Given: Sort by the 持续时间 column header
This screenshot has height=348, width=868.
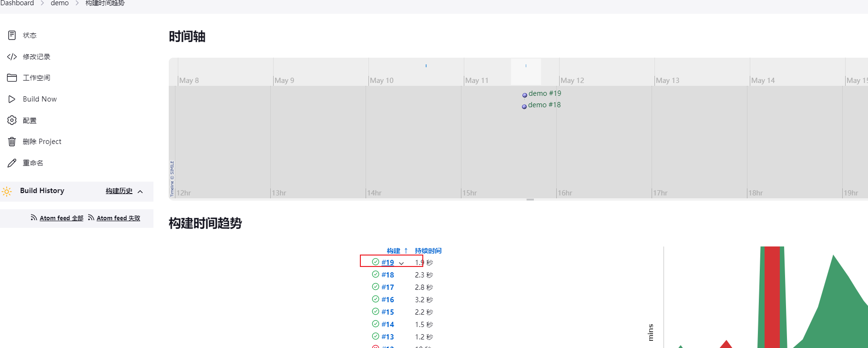Looking at the screenshot, I should pos(428,251).
